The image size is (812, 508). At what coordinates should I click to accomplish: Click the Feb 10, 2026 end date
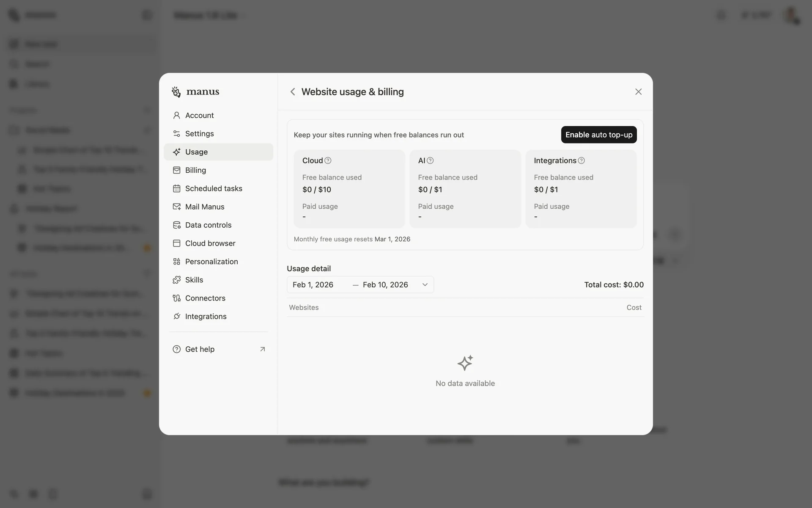pyautogui.click(x=385, y=285)
